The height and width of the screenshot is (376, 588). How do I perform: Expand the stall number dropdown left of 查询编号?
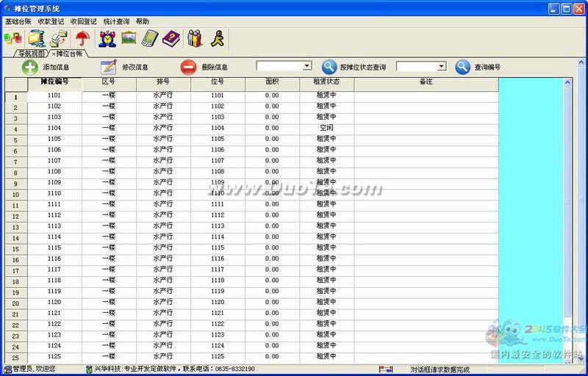441,66
